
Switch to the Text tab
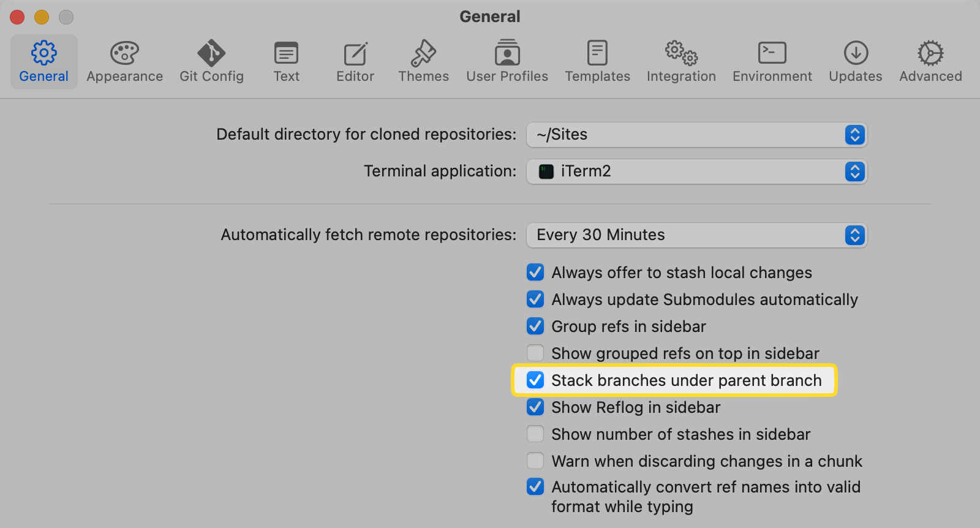(x=286, y=62)
